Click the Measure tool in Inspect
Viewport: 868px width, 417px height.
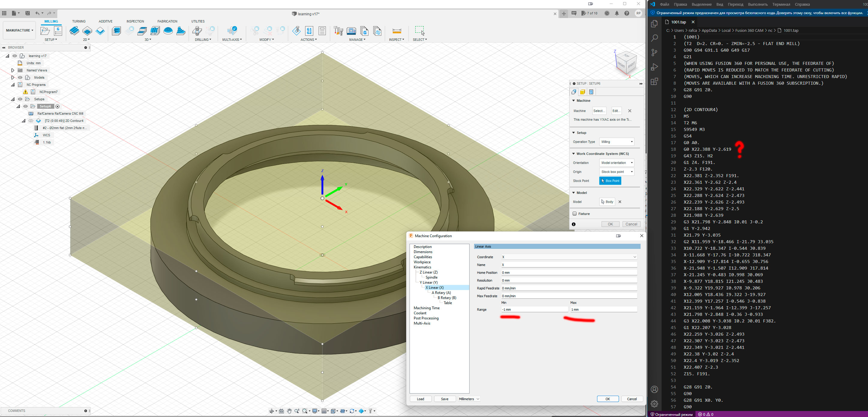click(x=397, y=31)
